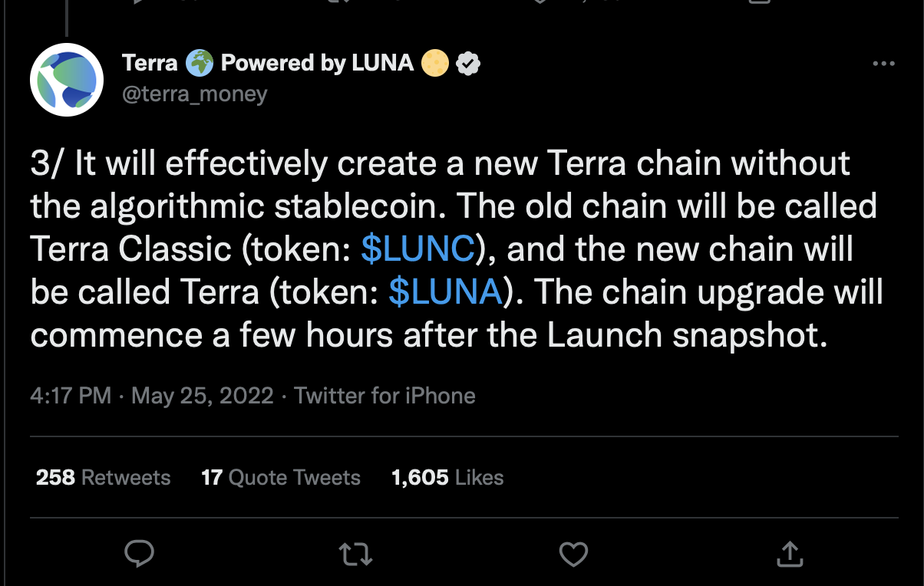View the 17 Quote Tweets
The image size is (924, 586).
[281, 477]
